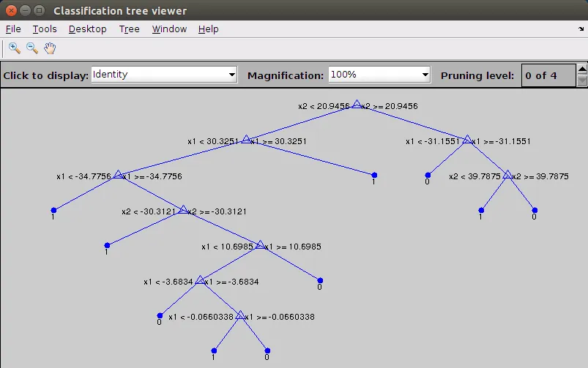Increase pruning level with up arrow
Screen dimensions: 588x368
(582, 70)
